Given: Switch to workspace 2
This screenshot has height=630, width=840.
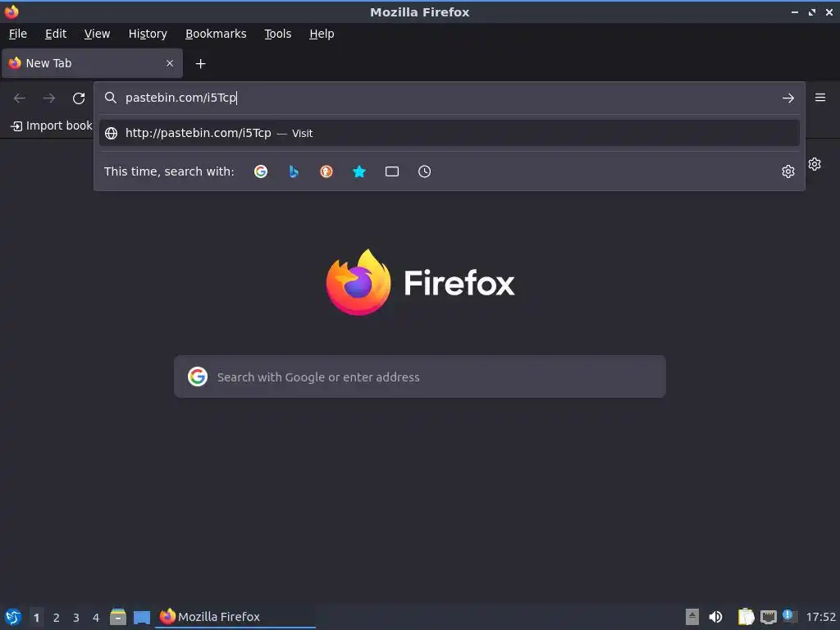Looking at the screenshot, I should point(57,618).
